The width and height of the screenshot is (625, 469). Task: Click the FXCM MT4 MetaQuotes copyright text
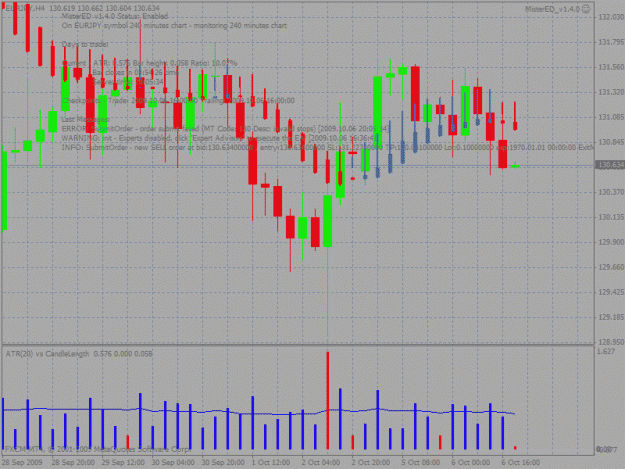coord(97,449)
